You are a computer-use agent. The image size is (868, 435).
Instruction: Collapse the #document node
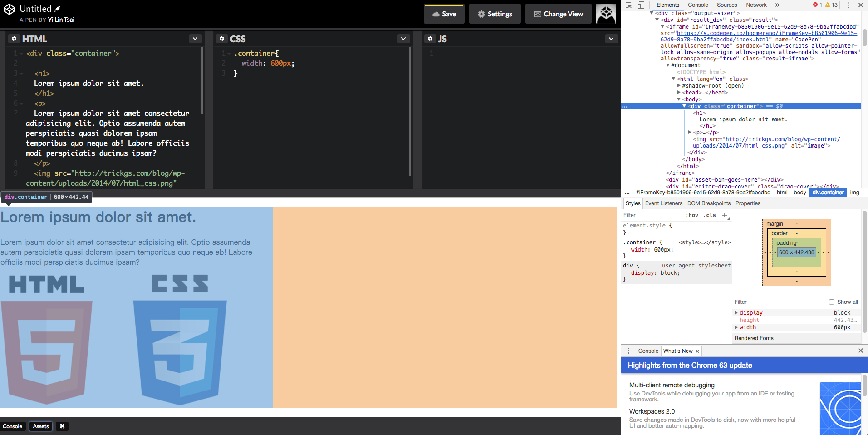click(668, 65)
